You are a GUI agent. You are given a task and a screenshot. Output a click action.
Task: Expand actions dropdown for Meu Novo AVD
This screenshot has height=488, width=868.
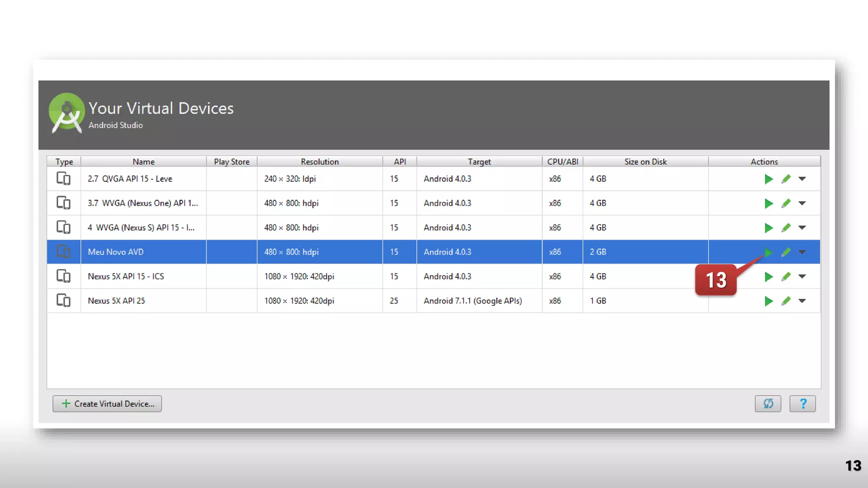pos(802,252)
